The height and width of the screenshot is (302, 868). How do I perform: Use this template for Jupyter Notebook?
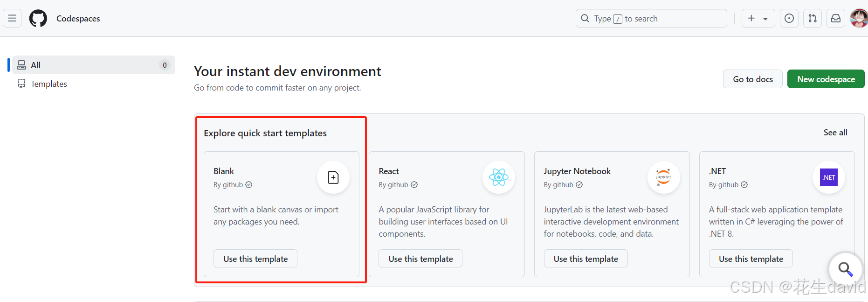coord(586,259)
